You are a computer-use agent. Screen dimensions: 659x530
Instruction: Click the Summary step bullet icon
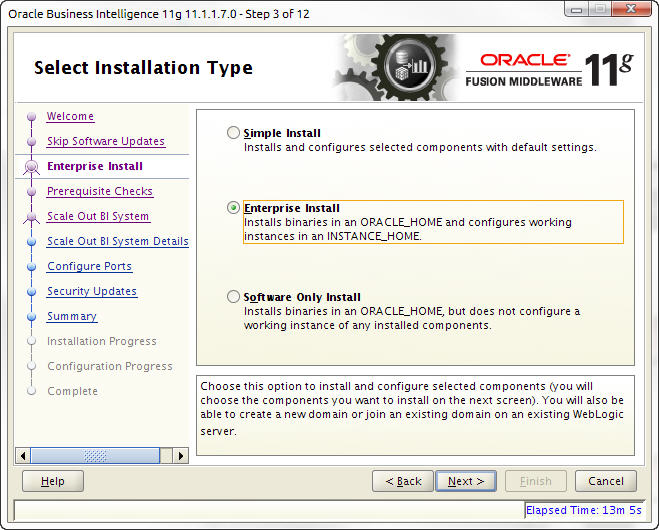pyautogui.click(x=32, y=316)
